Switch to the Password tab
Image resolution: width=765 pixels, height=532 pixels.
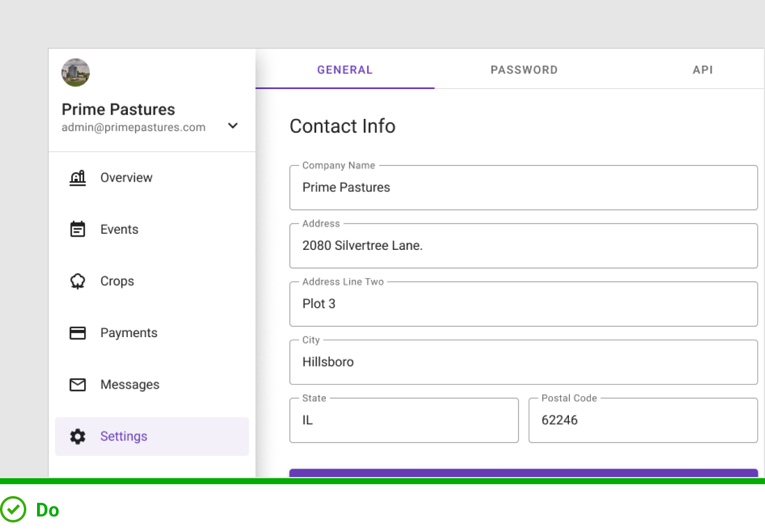click(524, 70)
